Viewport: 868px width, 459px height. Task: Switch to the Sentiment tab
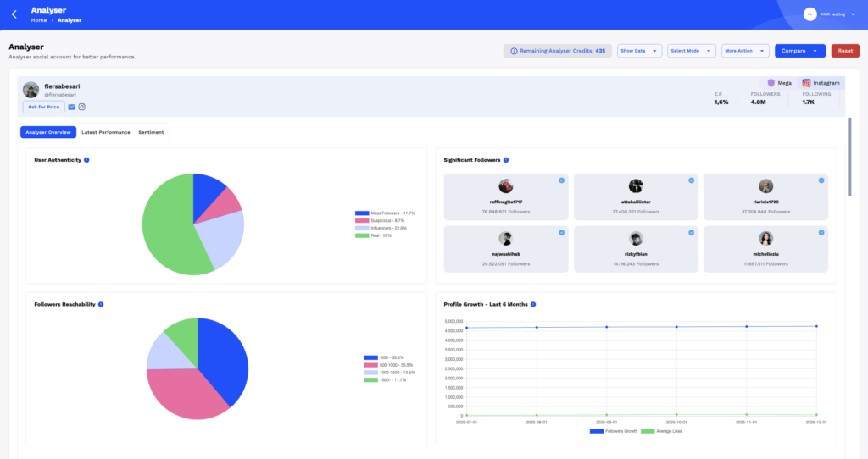[151, 132]
